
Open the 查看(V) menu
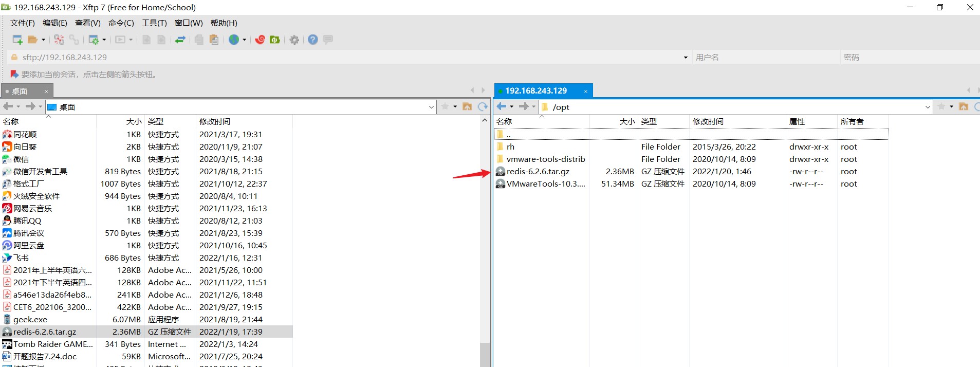click(88, 23)
